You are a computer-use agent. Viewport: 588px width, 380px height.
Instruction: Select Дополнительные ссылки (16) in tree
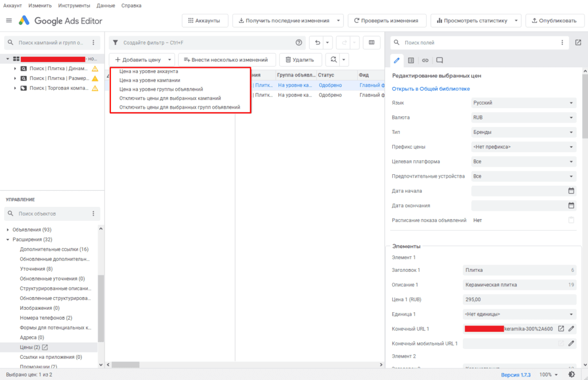coord(54,250)
